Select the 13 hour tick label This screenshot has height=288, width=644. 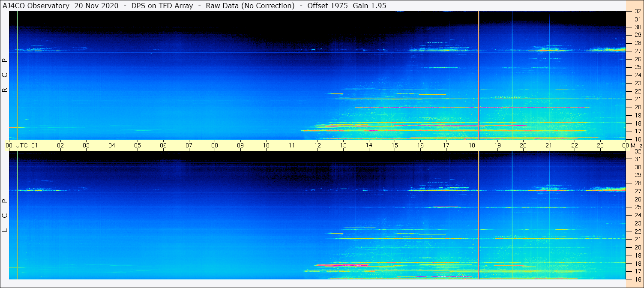coord(343,145)
